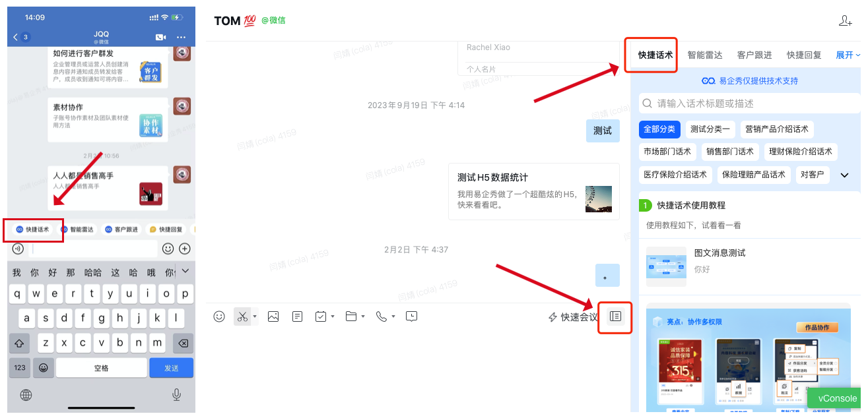Expand the sidebar tabs with 展开
The width and height of the screenshot is (868, 420).
tap(848, 55)
